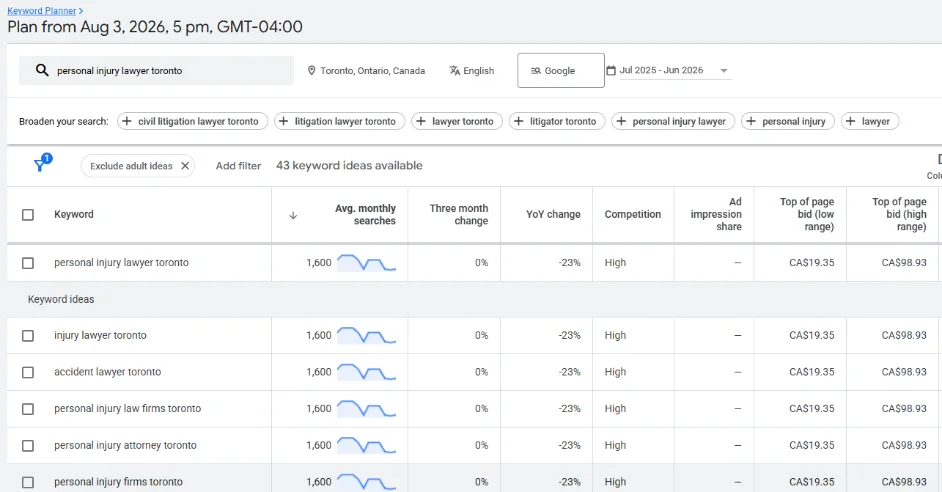Viewport: 942px width, 492px height.
Task: Add the 'personal injury' suggestion chip
Action: (788, 121)
